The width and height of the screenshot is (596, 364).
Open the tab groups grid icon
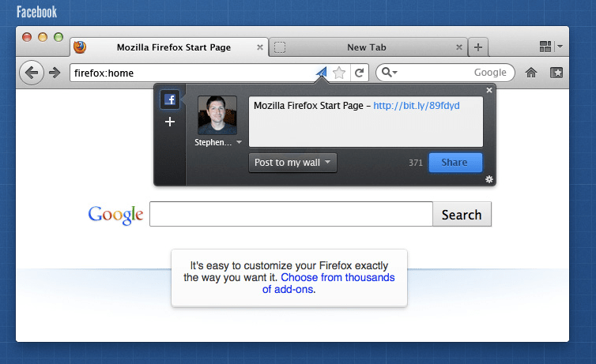coord(545,47)
